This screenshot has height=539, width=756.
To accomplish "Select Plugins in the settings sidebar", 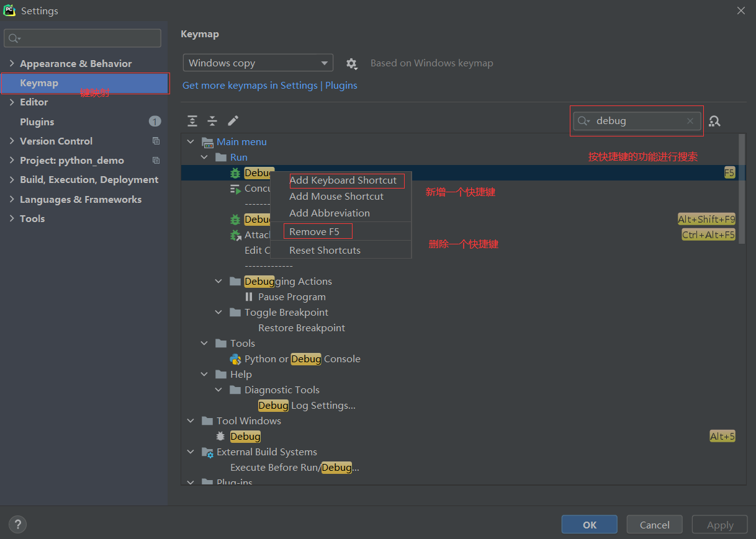I will [84, 122].
